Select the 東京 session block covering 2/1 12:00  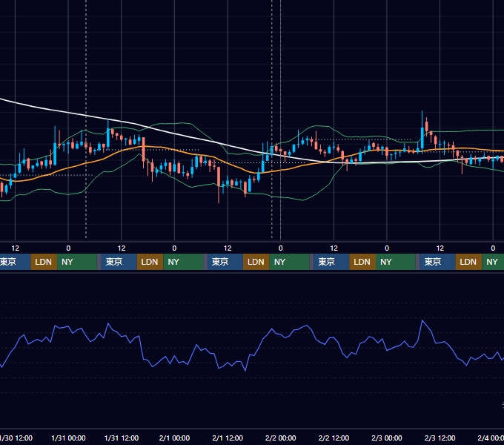[x=225, y=262]
